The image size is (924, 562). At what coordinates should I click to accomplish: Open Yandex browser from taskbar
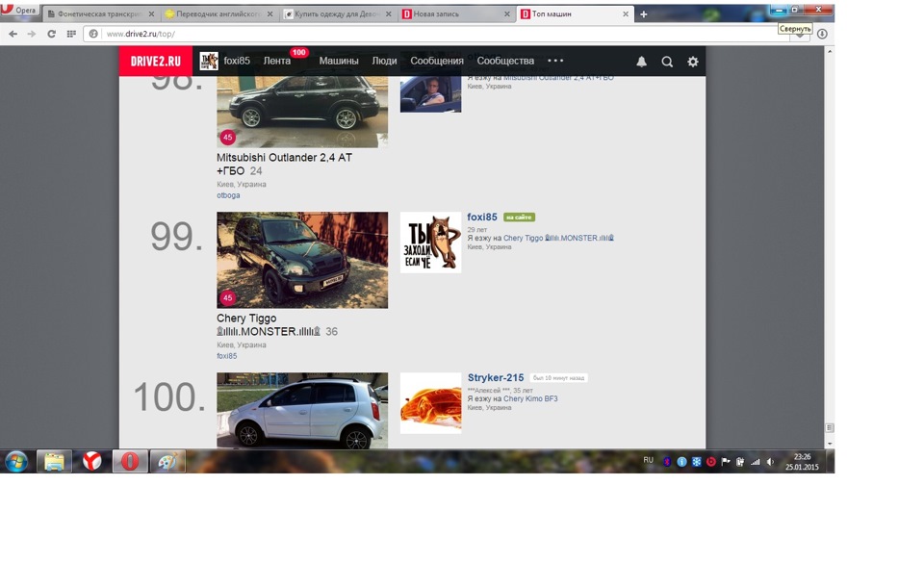(92, 462)
